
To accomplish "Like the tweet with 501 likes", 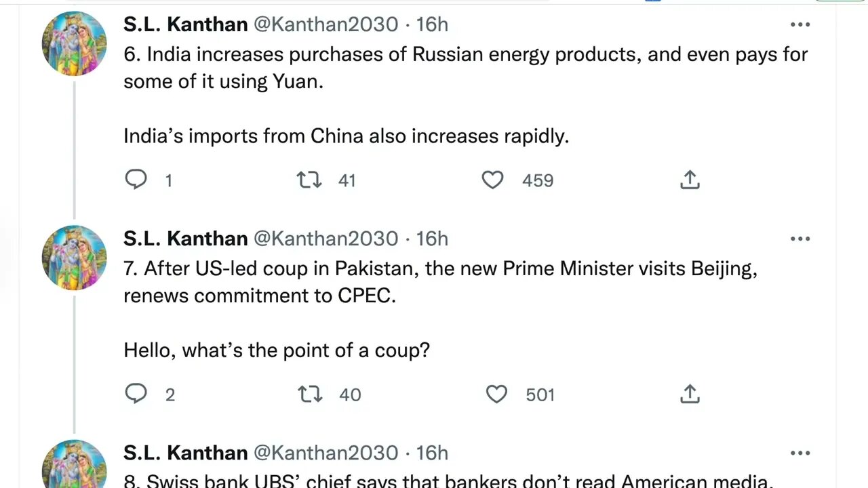I will point(496,394).
